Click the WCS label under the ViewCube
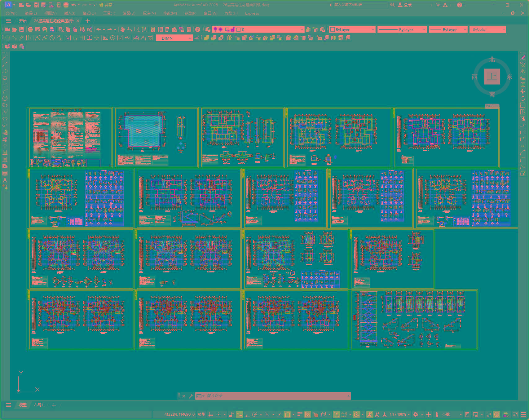This screenshot has width=529, height=420. [492, 106]
